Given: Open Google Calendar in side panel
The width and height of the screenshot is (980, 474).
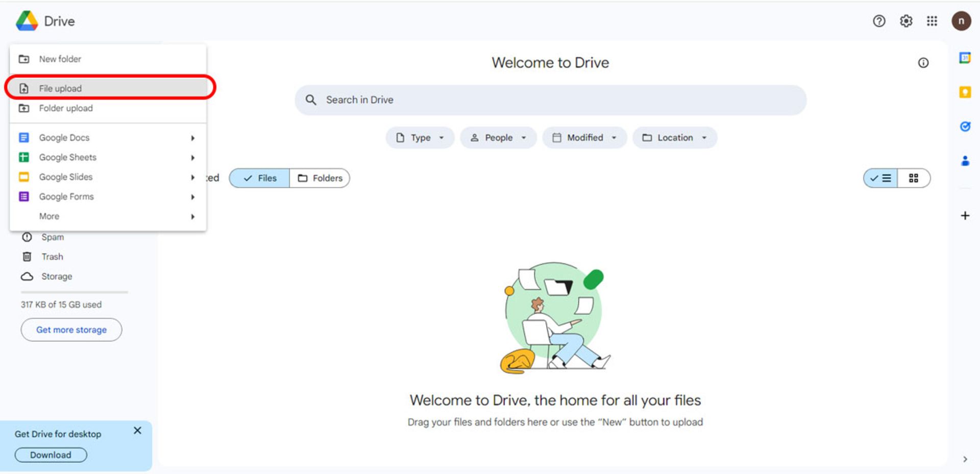Looking at the screenshot, I should coord(965,58).
